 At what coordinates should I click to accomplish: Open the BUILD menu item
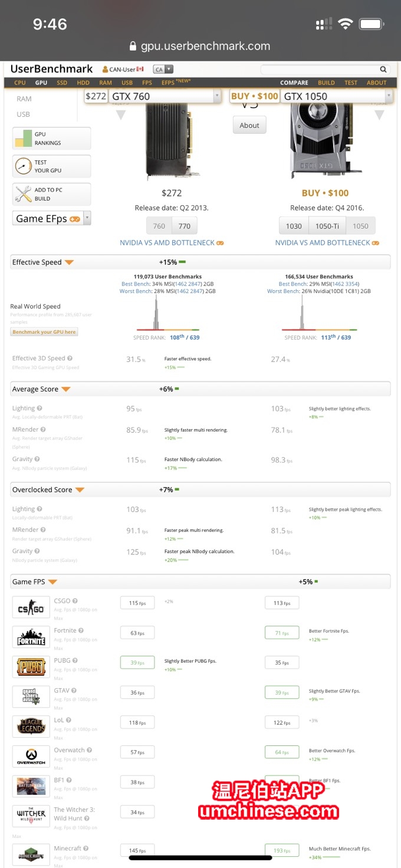click(x=326, y=83)
